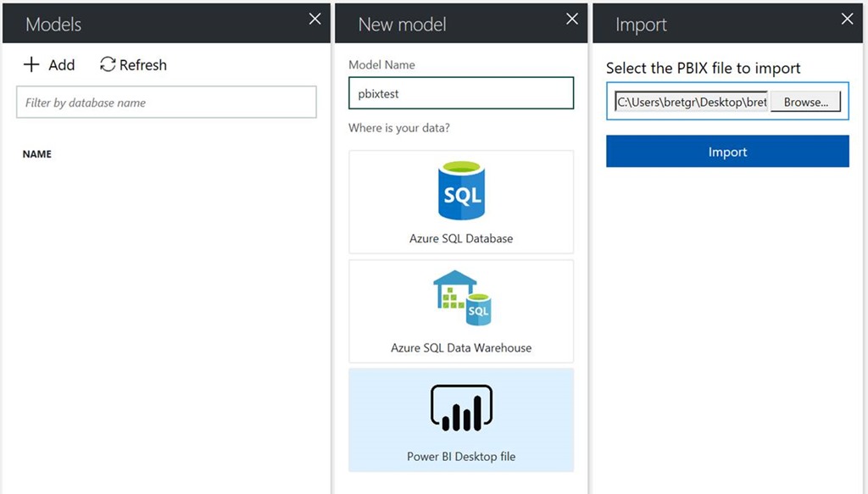Image resolution: width=868 pixels, height=494 pixels.
Task: Select the SQL Data Warehouse building icon
Action: pos(462,298)
